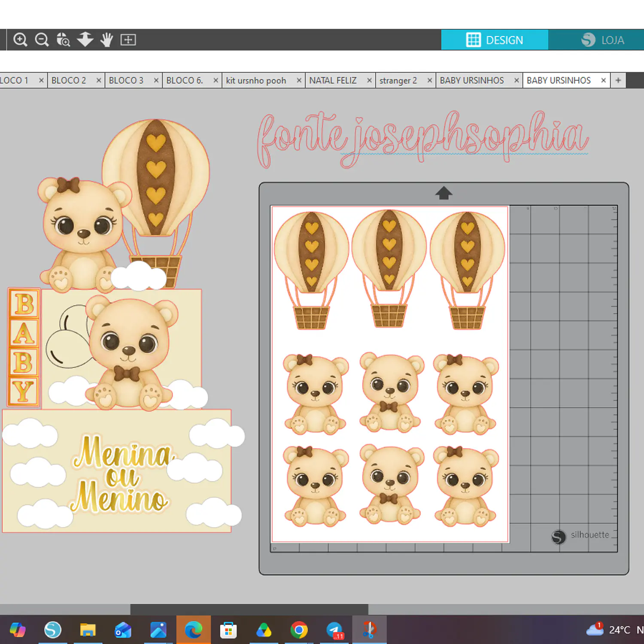Close the BLOCO 3 tab
The height and width of the screenshot is (644, 644).
click(x=156, y=80)
